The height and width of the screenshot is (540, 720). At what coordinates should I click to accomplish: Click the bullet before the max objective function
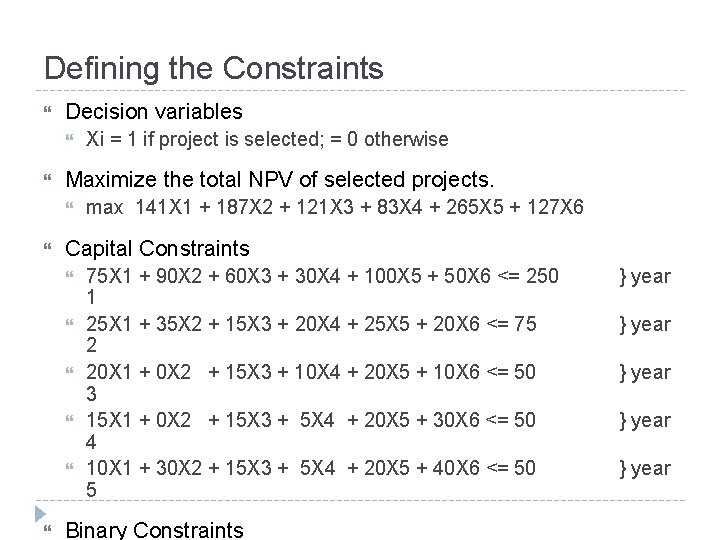click(x=69, y=208)
